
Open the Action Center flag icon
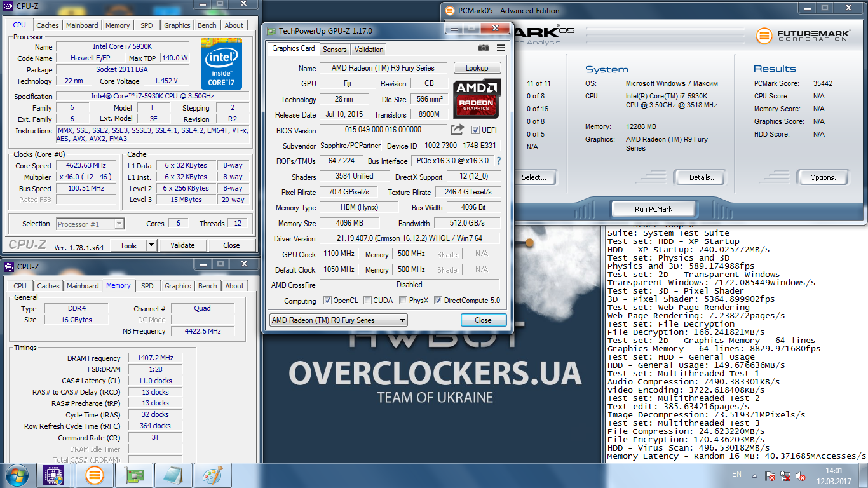tap(770, 475)
